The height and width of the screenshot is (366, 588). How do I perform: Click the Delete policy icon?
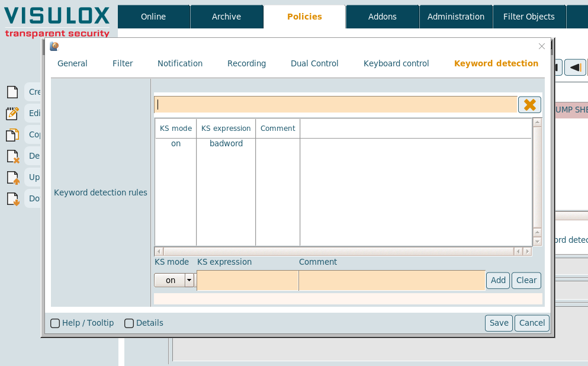[12, 156]
